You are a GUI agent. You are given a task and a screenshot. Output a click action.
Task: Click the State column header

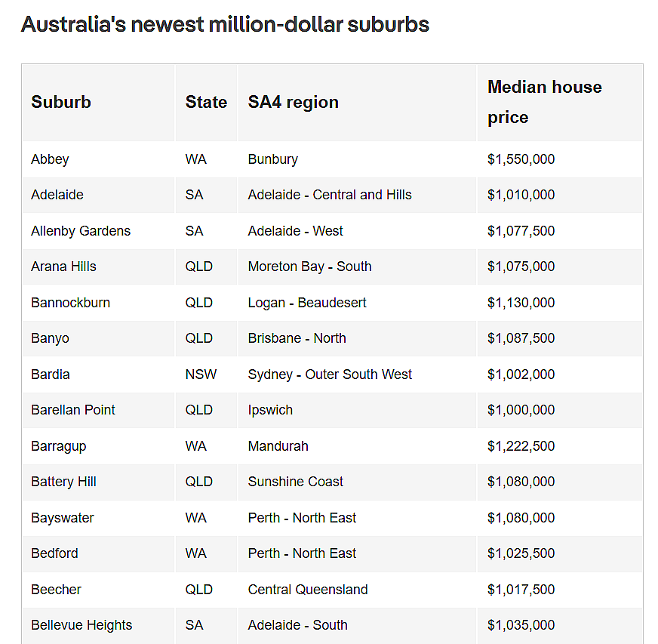[x=206, y=102]
